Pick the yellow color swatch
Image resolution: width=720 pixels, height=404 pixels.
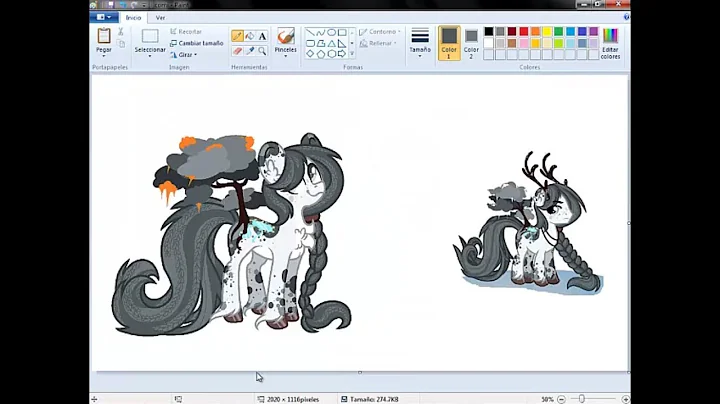pyautogui.click(x=547, y=31)
